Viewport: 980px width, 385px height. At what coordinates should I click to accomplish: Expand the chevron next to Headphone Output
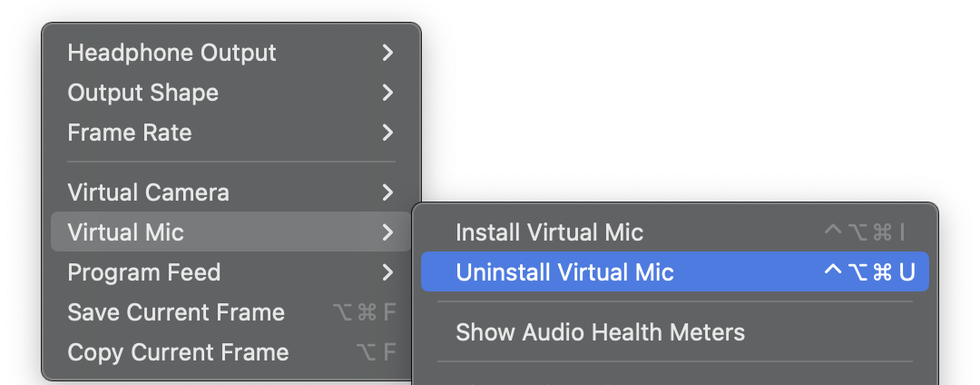[x=388, y=53]
